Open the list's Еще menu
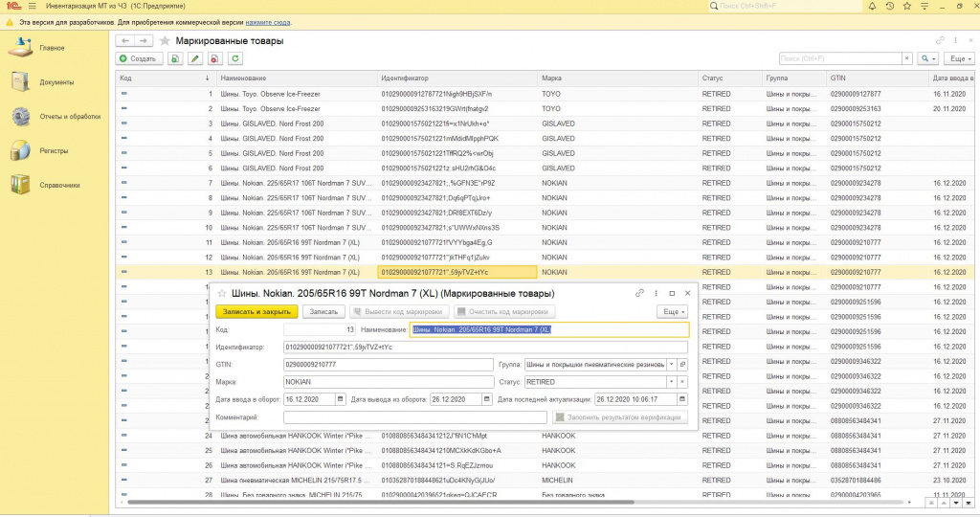The image size is (980, 517). [x=961, y=58]
